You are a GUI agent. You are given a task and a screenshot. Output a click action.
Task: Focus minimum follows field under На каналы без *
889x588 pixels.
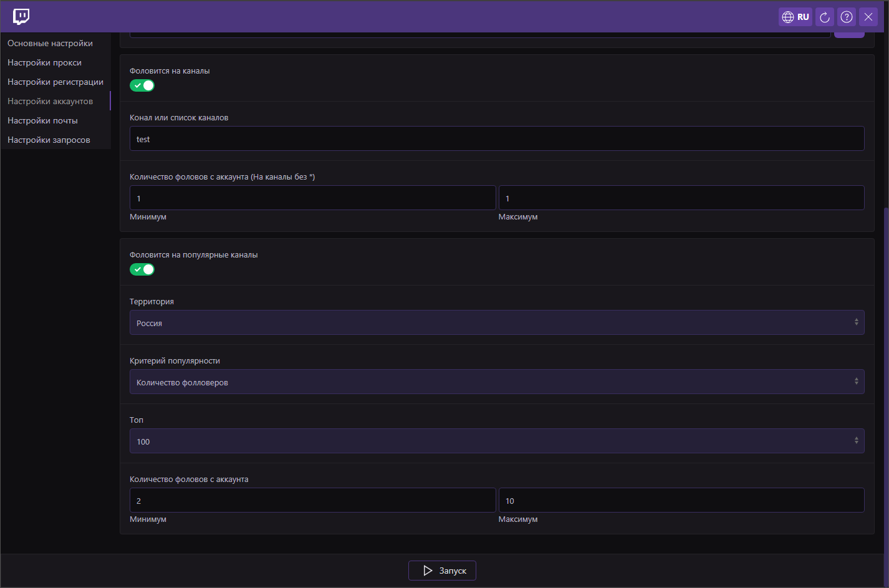point(312,198)
